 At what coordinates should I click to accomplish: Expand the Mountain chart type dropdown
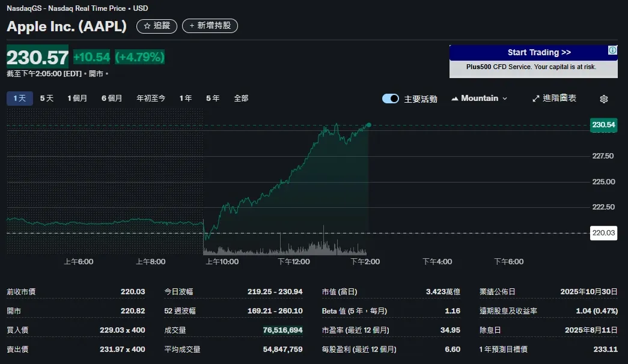pyautogui.click(x=480, y=99)
